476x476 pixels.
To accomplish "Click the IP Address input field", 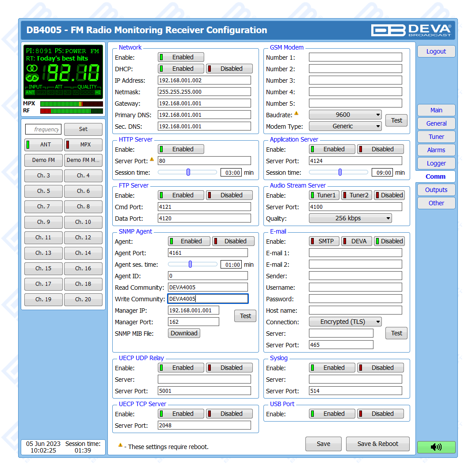I will coord(204,81).
